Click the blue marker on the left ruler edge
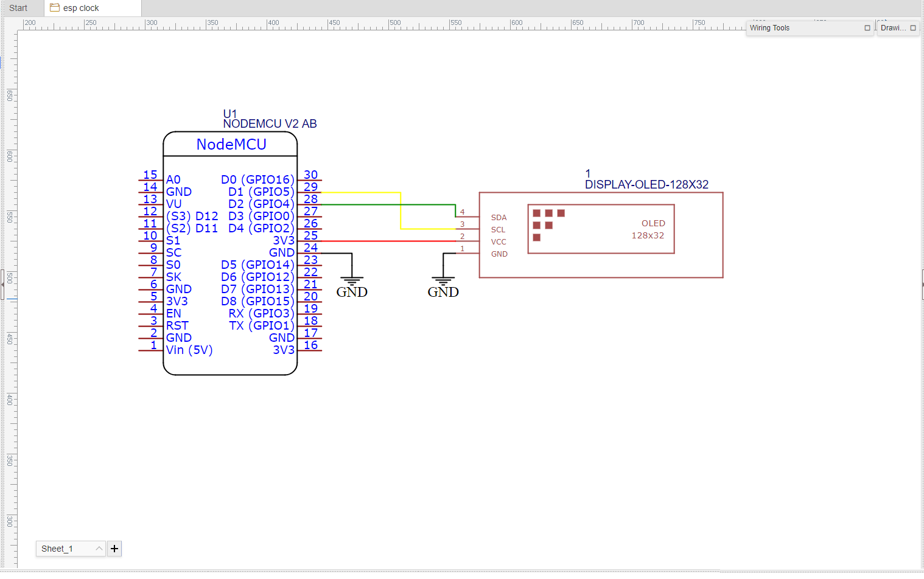This screenshot has width=924, height=579. [x=2, y=61]
